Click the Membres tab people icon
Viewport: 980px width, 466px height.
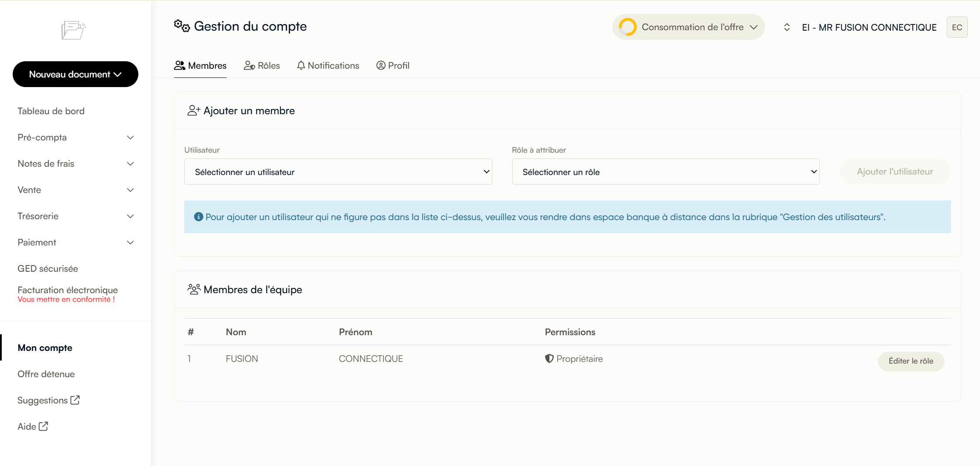click(x=179, y=66)
